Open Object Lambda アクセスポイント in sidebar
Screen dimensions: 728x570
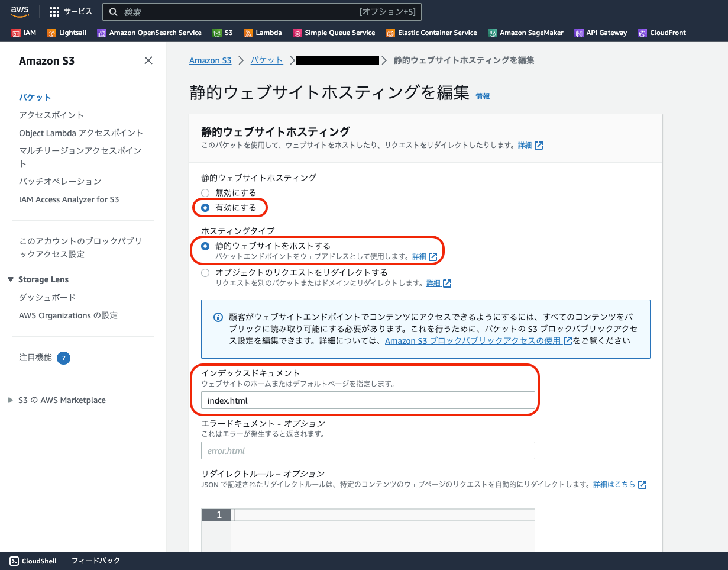[x=81, y=133]
